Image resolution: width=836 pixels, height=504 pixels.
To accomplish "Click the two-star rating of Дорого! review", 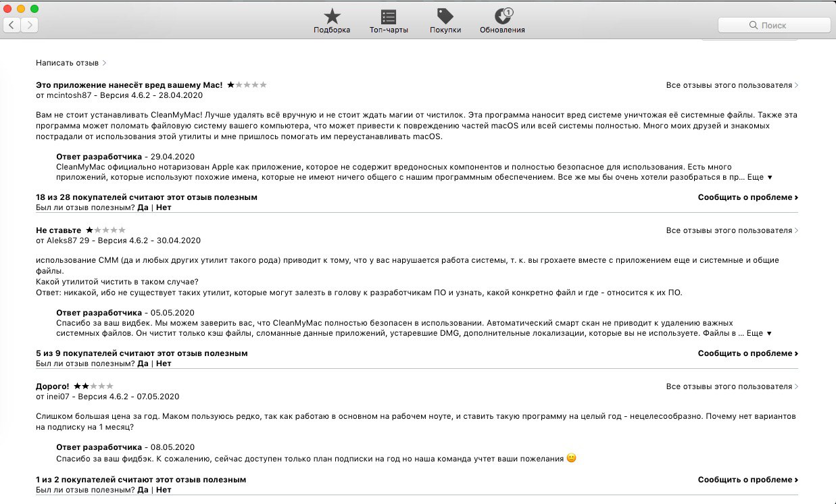I will click(x=93, y=386).
